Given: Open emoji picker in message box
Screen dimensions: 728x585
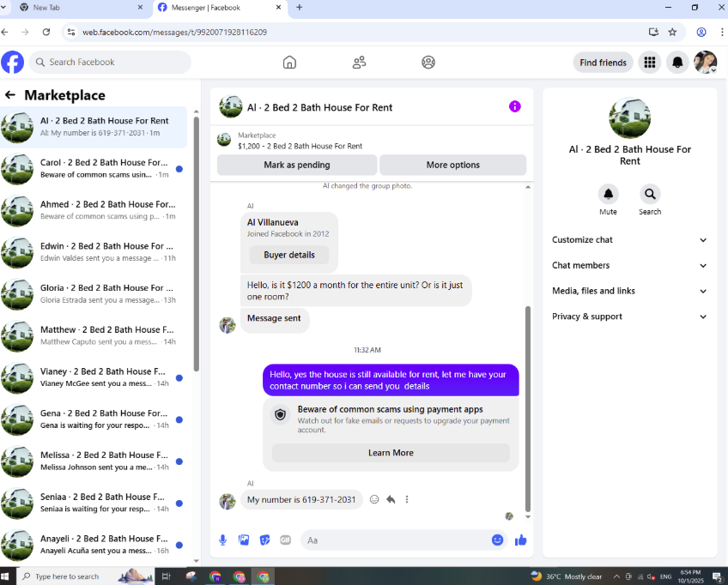Looking at the screenshot, I should (x=497, y=540).
